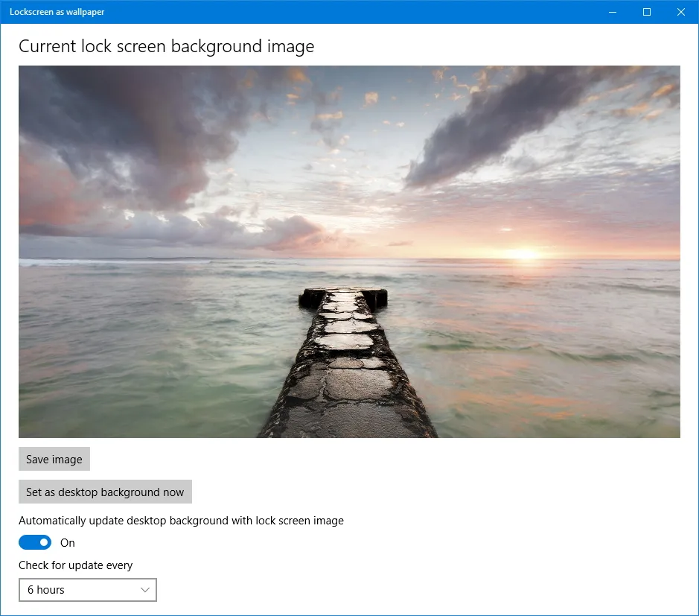Minimize the Lockscreen as wallpaper window
The image size is (699, 616).
(613, 12)
